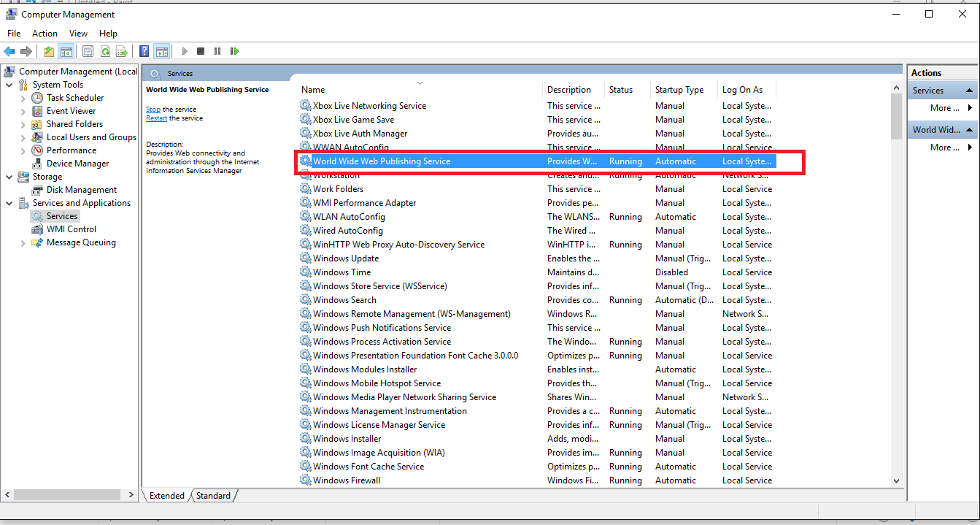Viewport: 980px width, 525px height.
Task: Click the Restart the service link
Action: [x=156, y=118]
